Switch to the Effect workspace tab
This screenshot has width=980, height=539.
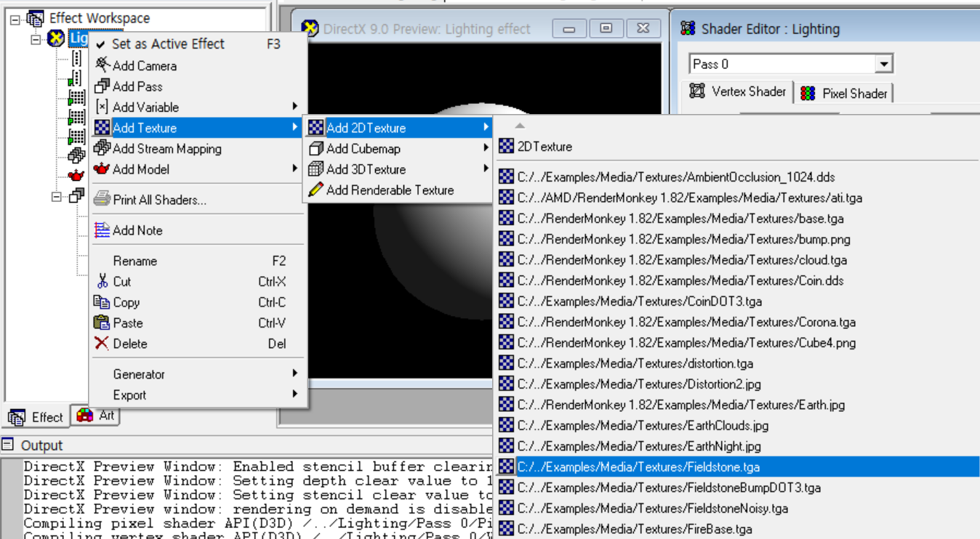36,417
